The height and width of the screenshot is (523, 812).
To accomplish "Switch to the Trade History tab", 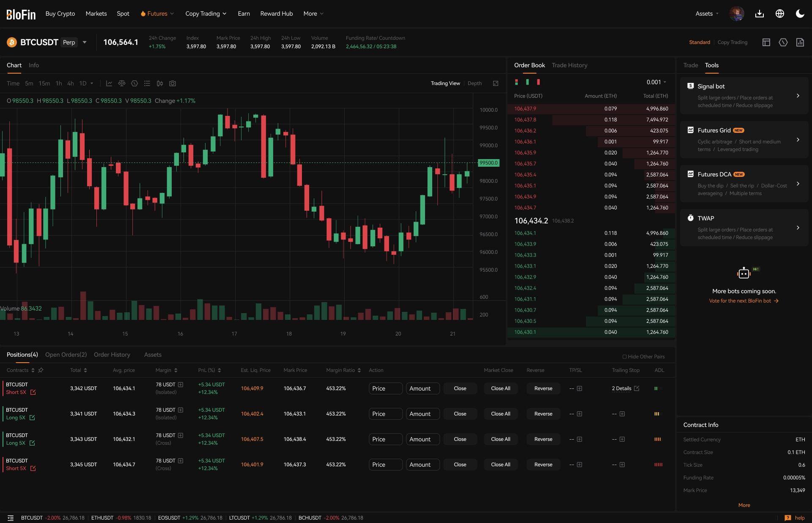I will point(569,65).
